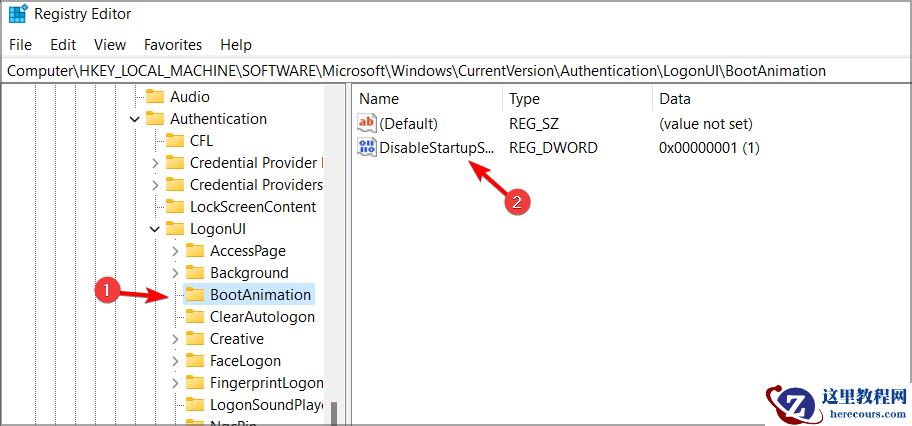Click the FaceLogon folder icon
Viewport: 912px width, 426px height.
(195, 361)
